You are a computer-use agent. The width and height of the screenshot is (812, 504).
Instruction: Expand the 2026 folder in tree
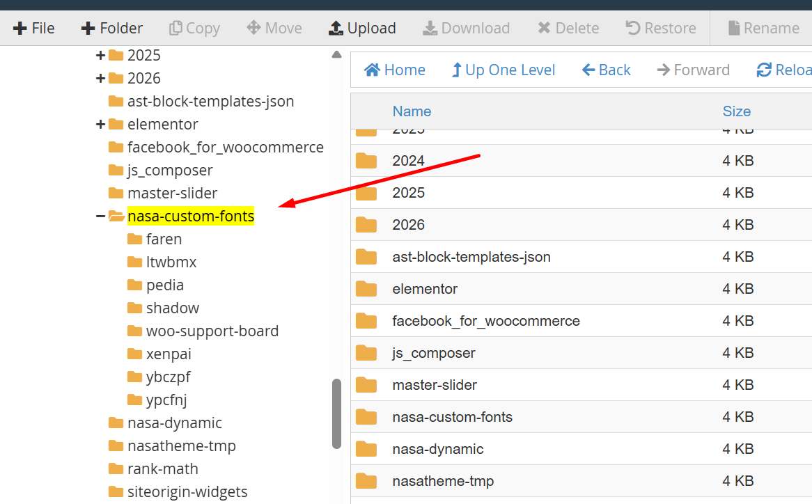click(x=100, y=79)
